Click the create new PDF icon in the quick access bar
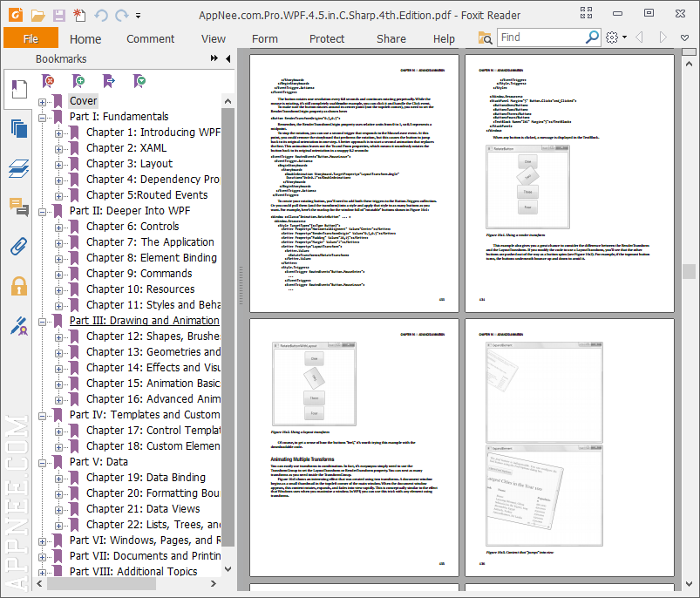The image size is (700, 598). point(79,15)
